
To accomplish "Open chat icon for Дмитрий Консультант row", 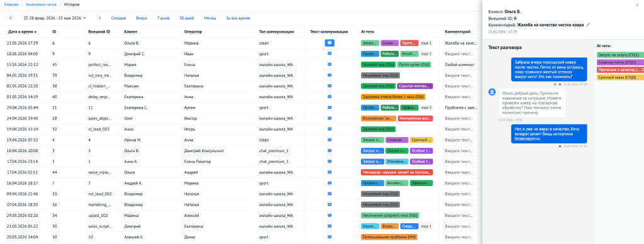I will coord(330,151).
